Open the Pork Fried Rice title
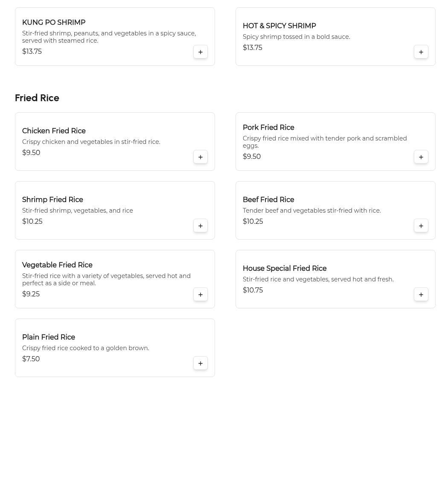 [x=268, y=128]
